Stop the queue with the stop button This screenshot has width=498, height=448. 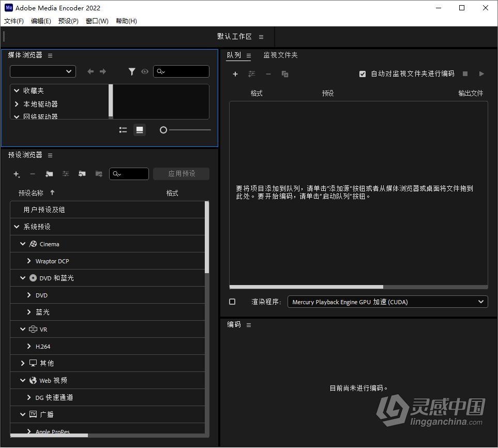(465, 74)
